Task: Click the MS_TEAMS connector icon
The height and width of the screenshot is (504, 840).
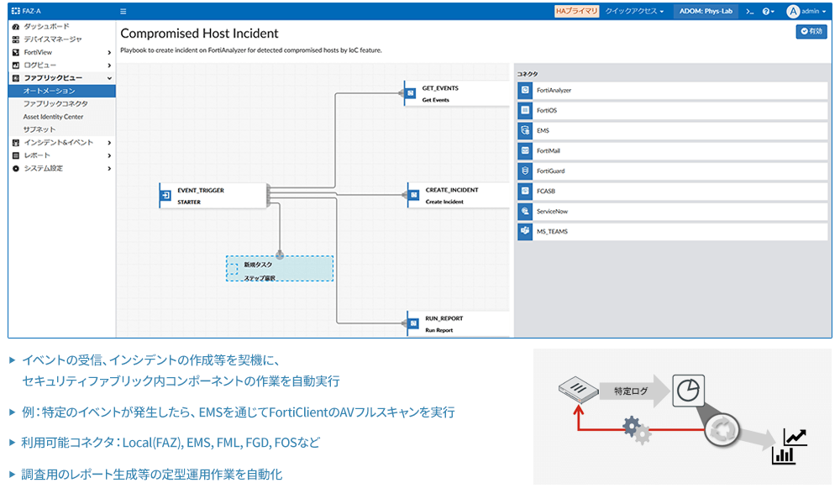Action: pos(525,231)
